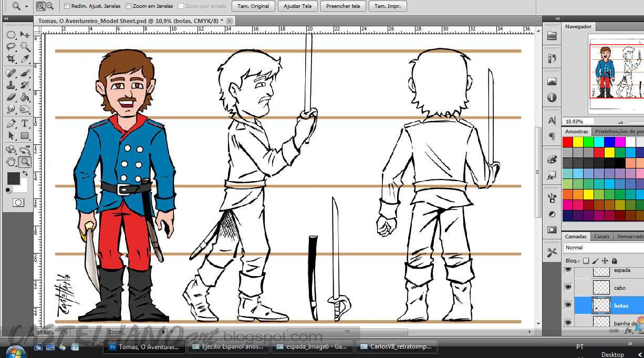Open the Info panel icon
The width and height of the screenshot is (644, 358).
[552, 97]
